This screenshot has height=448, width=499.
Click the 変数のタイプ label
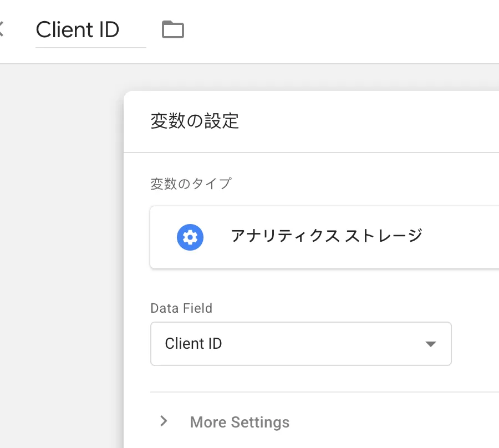191,184
